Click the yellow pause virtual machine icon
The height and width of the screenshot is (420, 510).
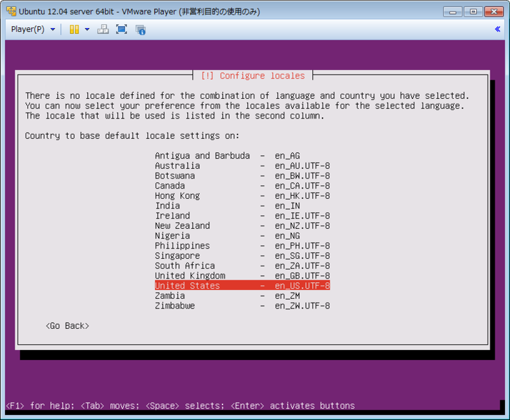click(74, 29)
